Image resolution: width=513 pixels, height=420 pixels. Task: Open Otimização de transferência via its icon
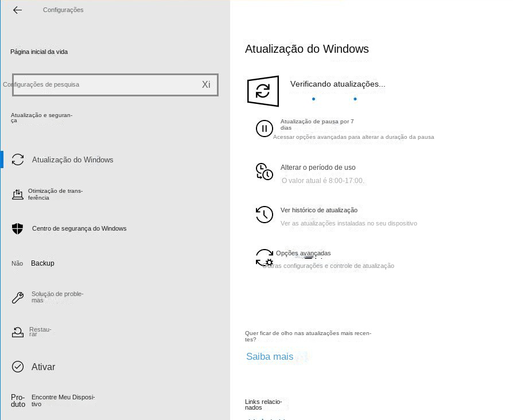(x=18, y=194)
